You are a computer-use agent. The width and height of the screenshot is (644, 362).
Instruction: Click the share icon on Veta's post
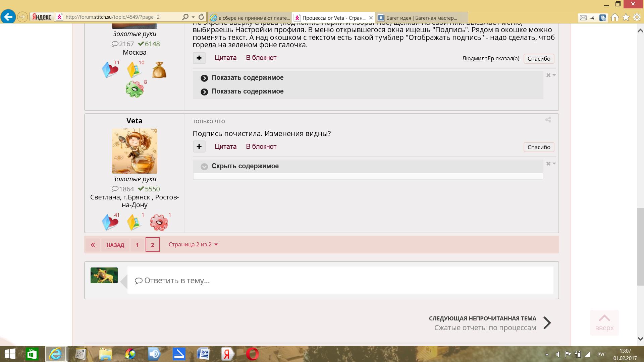tap(548, 120)
